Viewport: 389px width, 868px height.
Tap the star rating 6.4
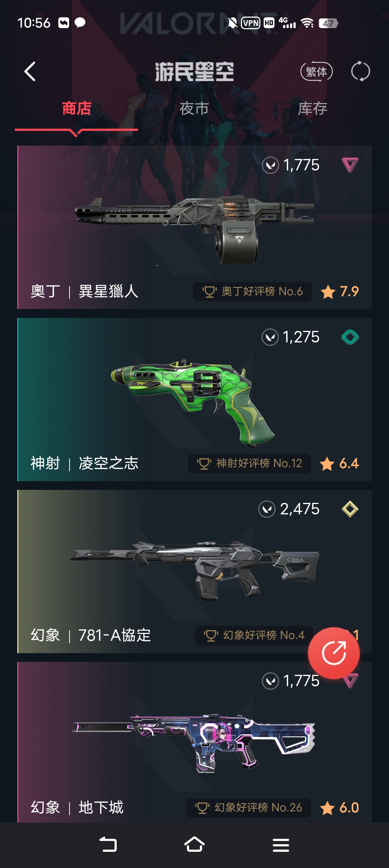[x=340, y=464]
